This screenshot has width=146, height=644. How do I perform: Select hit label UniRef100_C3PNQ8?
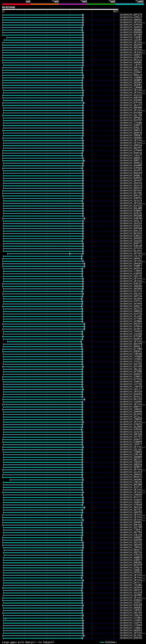pyautogui.click(x=131, y=87)
